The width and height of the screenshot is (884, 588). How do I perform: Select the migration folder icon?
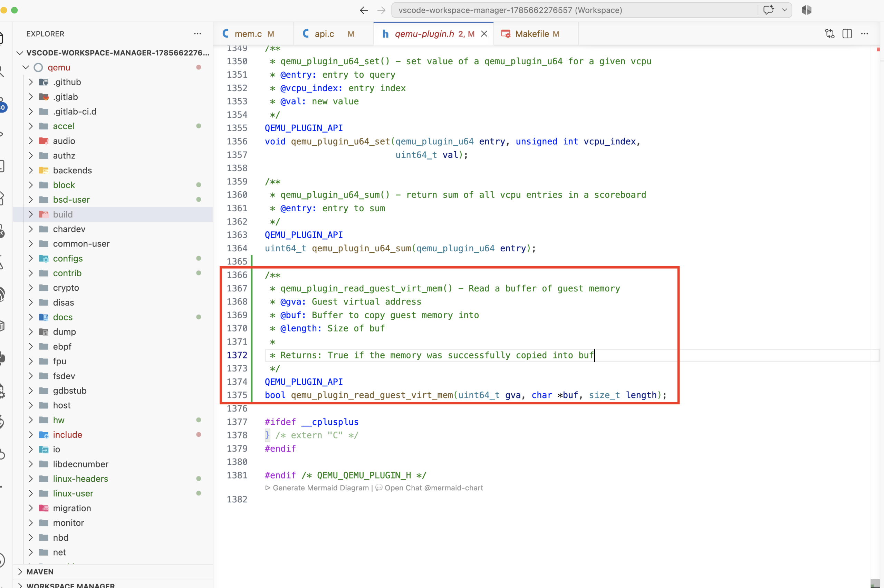[x=44, y=508]
